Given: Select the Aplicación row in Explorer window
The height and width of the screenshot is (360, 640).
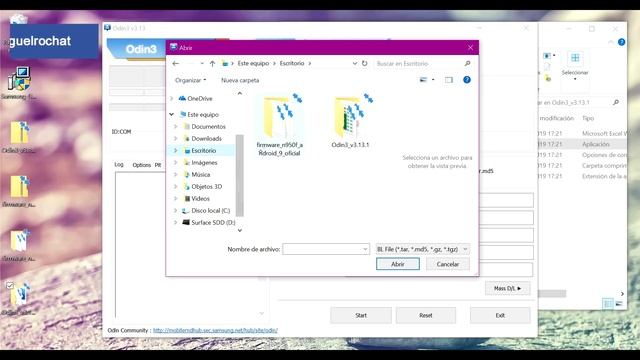Looking at the screenshot, I should (x=582, y=144).
